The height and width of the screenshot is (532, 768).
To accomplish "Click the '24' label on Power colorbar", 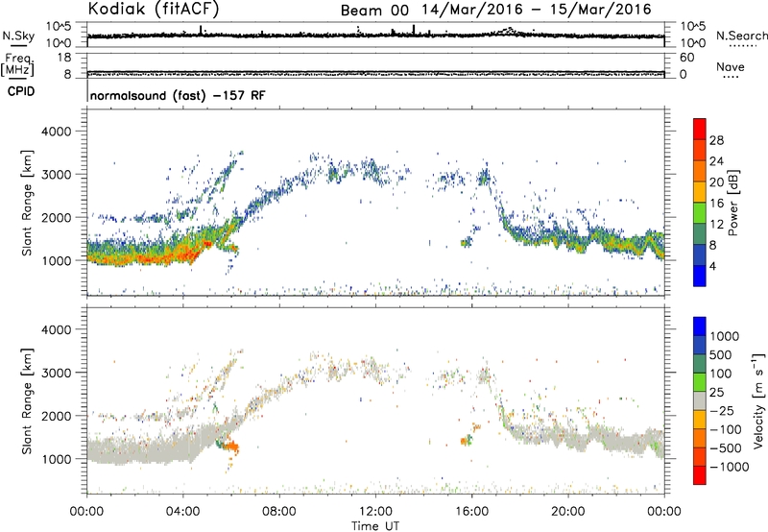I will 716,161.
